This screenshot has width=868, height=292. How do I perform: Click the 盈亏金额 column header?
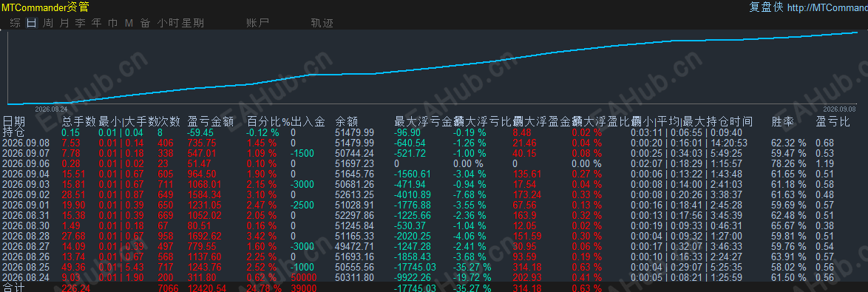211,121
